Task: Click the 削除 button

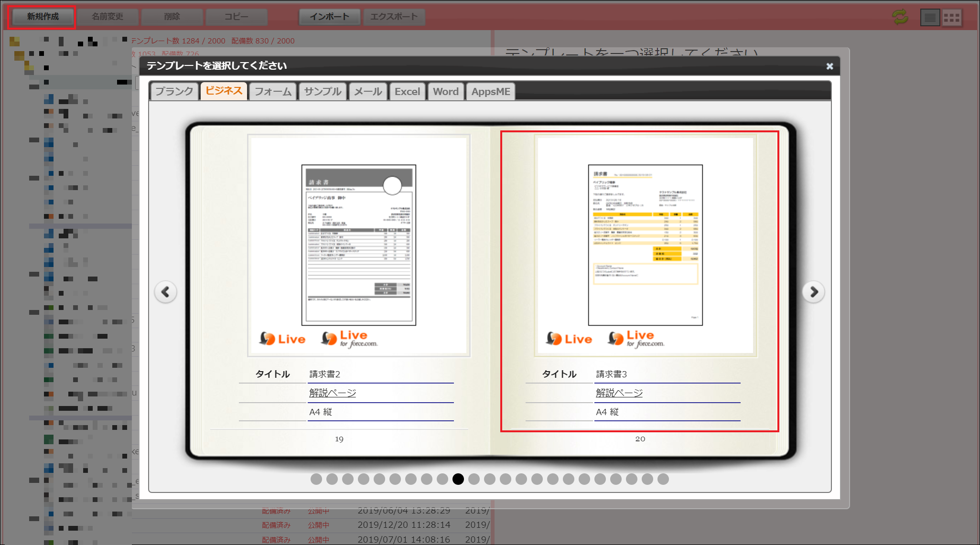Action: pos(172,17)
